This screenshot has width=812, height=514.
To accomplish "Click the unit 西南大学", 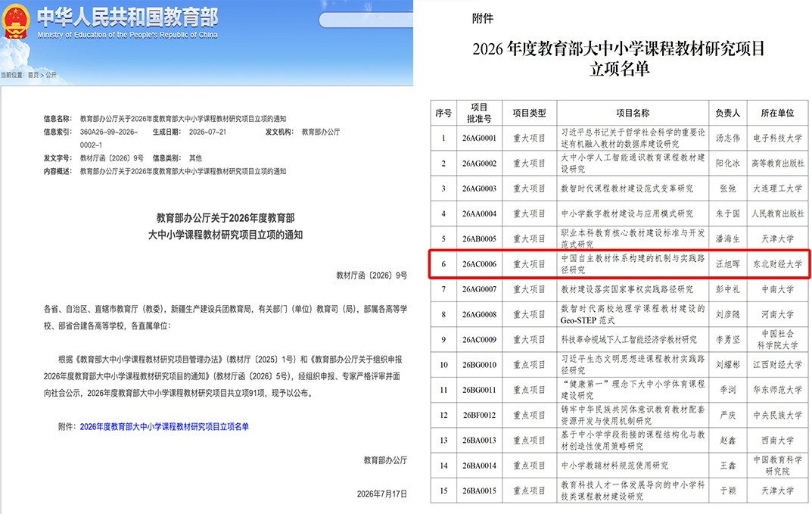I will [777, 441].
